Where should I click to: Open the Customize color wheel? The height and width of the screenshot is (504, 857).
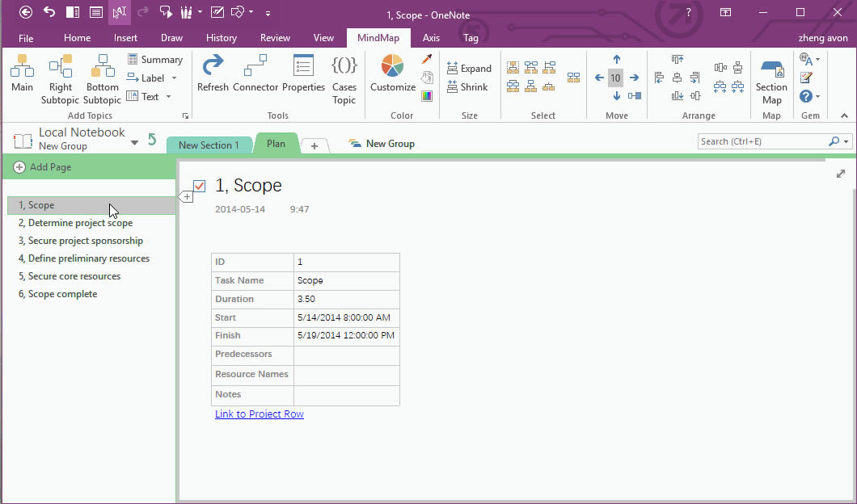pyautogui.click(x=391, y=71)
